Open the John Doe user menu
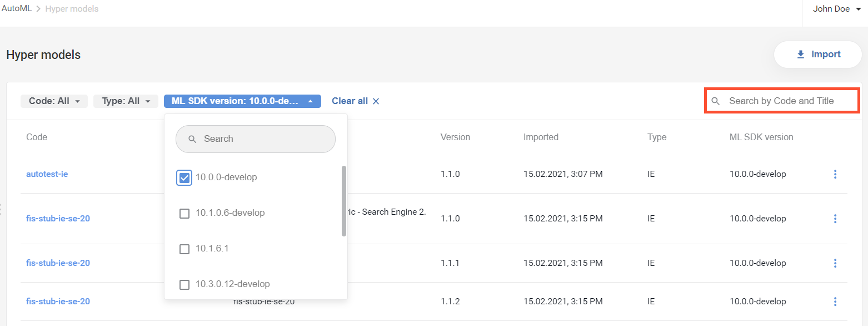868x326 pixels. pos(837,9)
